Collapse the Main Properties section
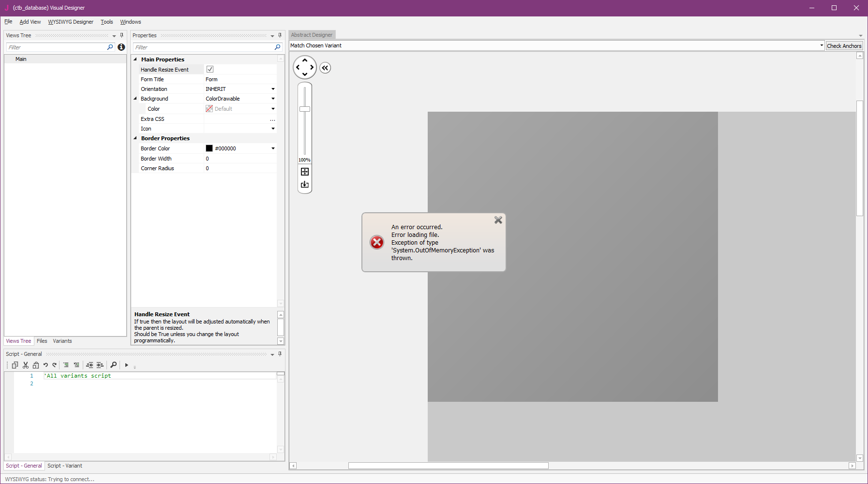Screen dimensions: 868x484 (x=135, y=59)
